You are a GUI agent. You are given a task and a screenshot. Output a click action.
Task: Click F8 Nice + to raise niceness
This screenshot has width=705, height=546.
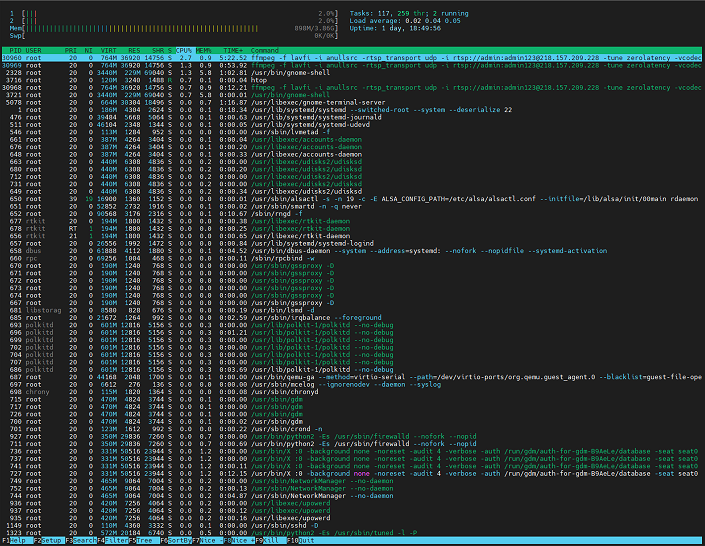tap(239, 541)
